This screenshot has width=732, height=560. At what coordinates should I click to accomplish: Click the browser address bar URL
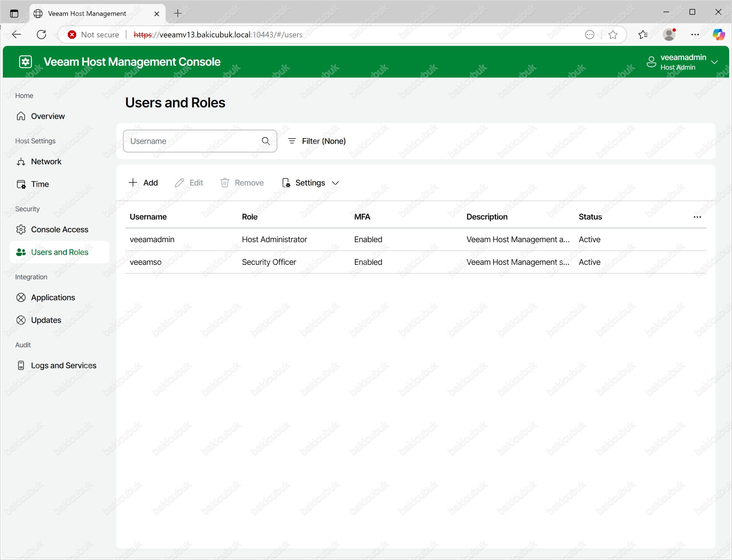tap(218, 35)
